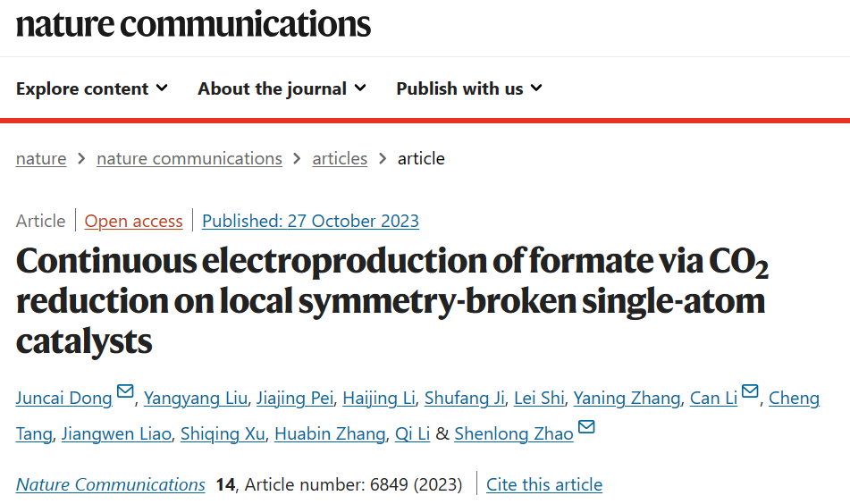Open author Yaning Zhang link
Image resolution: width=850 pixels, height=504 pixels.
[x=627, y=399]
